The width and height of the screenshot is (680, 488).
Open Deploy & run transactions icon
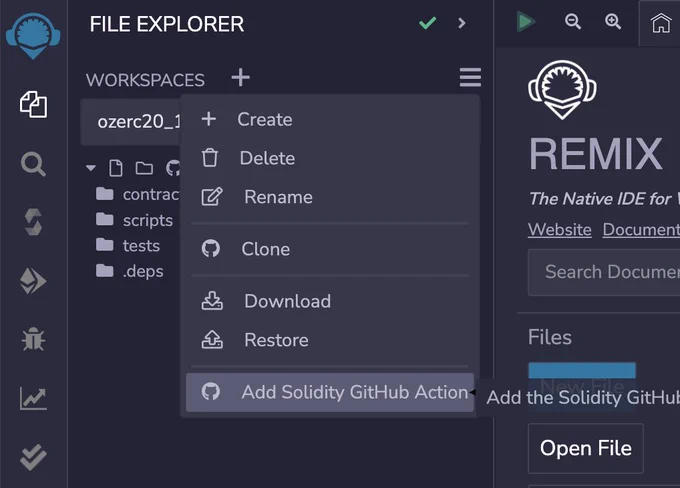tap(33, 281)
